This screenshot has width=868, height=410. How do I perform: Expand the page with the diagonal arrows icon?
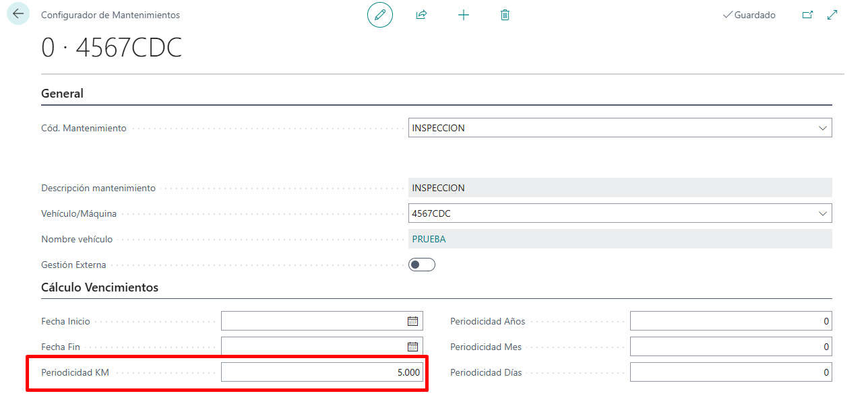pos(832,15)
